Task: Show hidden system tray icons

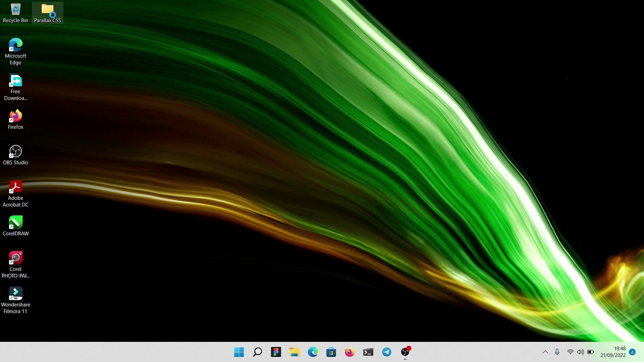Action: 545,352
